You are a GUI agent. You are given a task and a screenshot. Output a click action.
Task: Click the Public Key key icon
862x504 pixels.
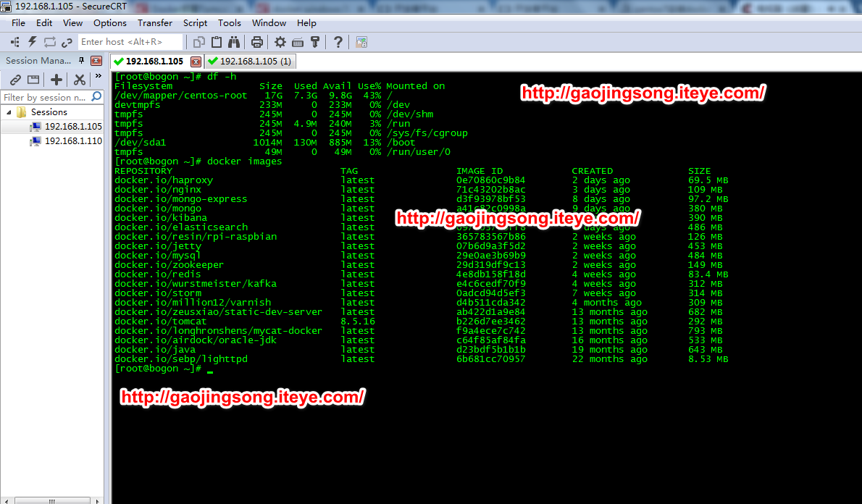click(315, 42)
